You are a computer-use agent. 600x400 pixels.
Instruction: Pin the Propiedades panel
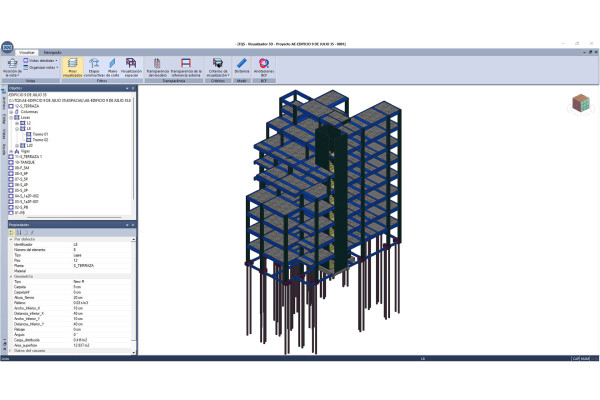127,225
